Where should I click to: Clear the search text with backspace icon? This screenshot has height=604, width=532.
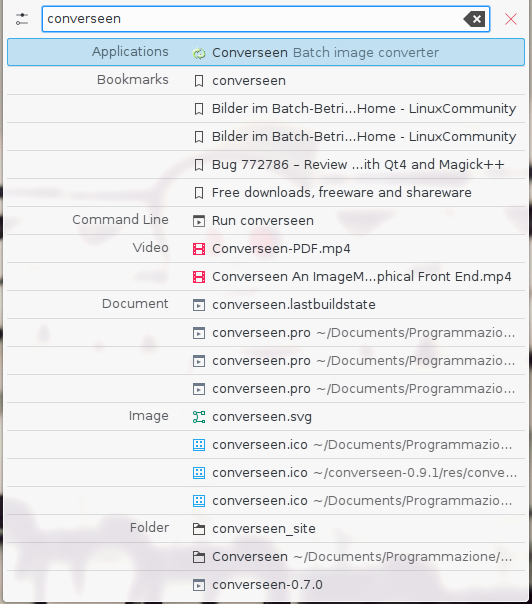click(474, 19)
